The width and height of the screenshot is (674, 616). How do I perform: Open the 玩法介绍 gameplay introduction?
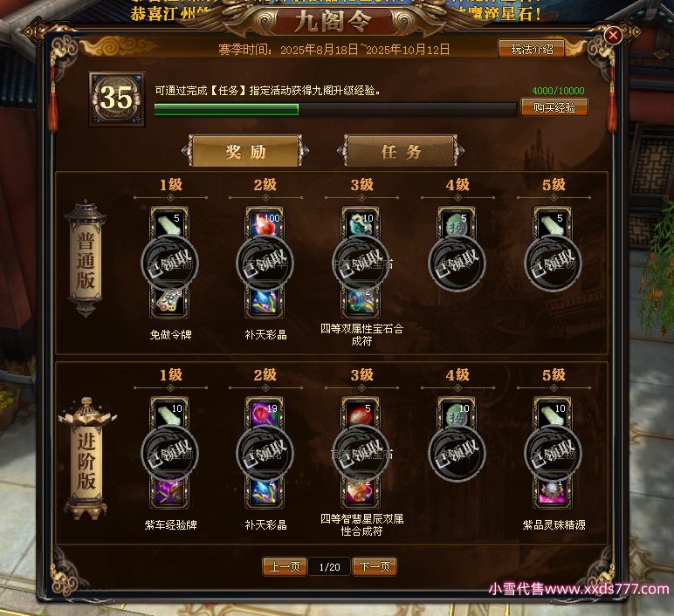(532, 49)
